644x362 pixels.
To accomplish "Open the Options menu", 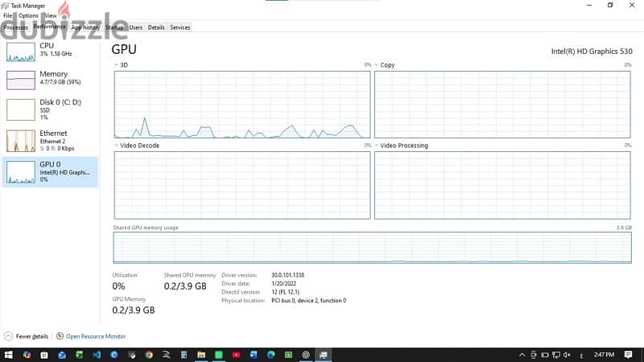I will 28,15.
